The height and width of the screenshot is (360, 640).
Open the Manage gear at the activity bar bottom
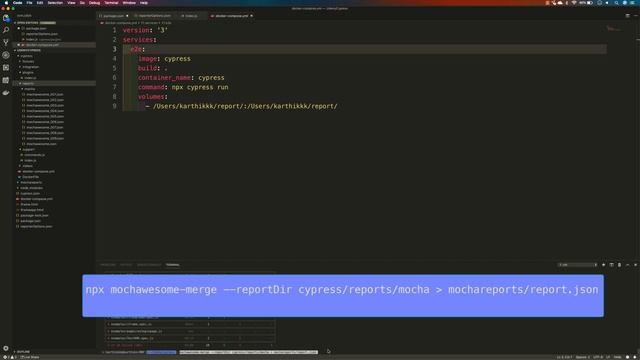point(6,348)
